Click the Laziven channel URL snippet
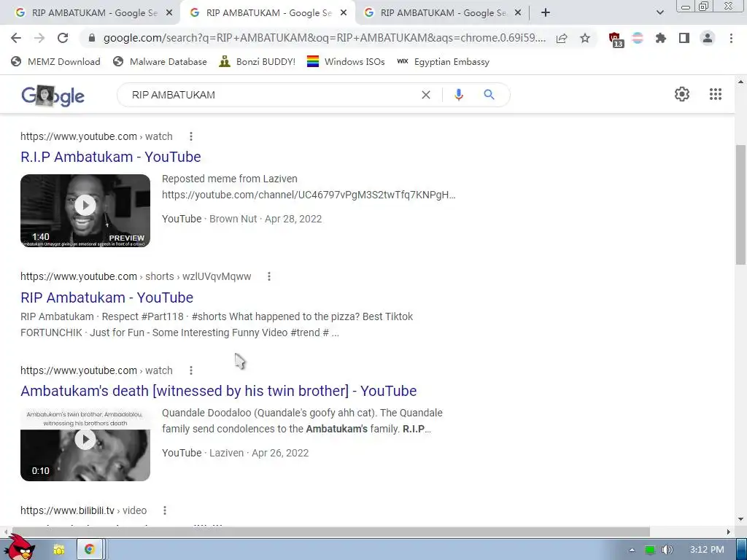The height and width of the screenshot is (560, 747). [309, 195]
